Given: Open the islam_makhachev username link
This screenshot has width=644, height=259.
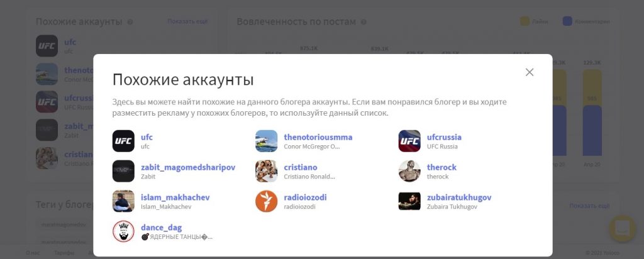Looking at the screenshot, I should [175, 197].
